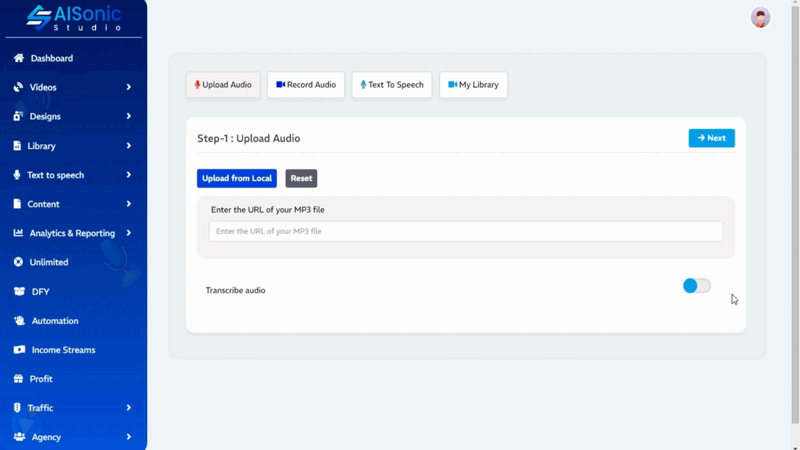This screenshot has height=450, width=800.
Task: Expand the Text to speech submenu
Action: (128, 175)
